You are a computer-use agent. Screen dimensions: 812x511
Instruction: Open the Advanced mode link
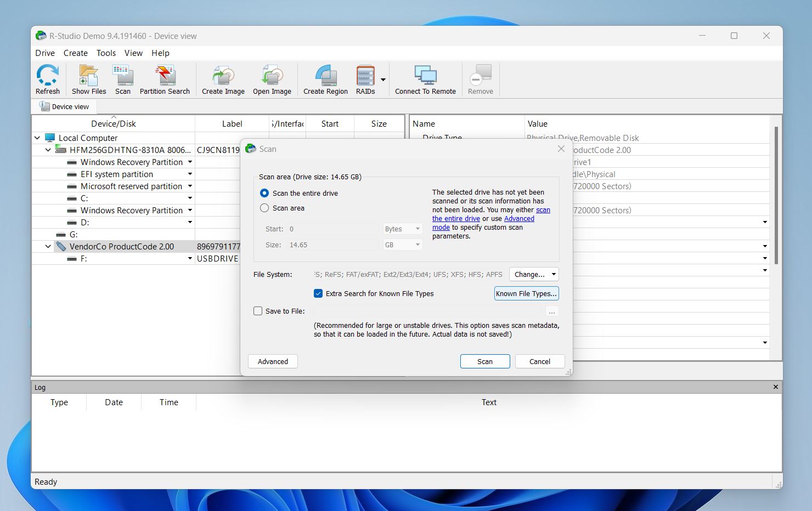tap(519, 218)
